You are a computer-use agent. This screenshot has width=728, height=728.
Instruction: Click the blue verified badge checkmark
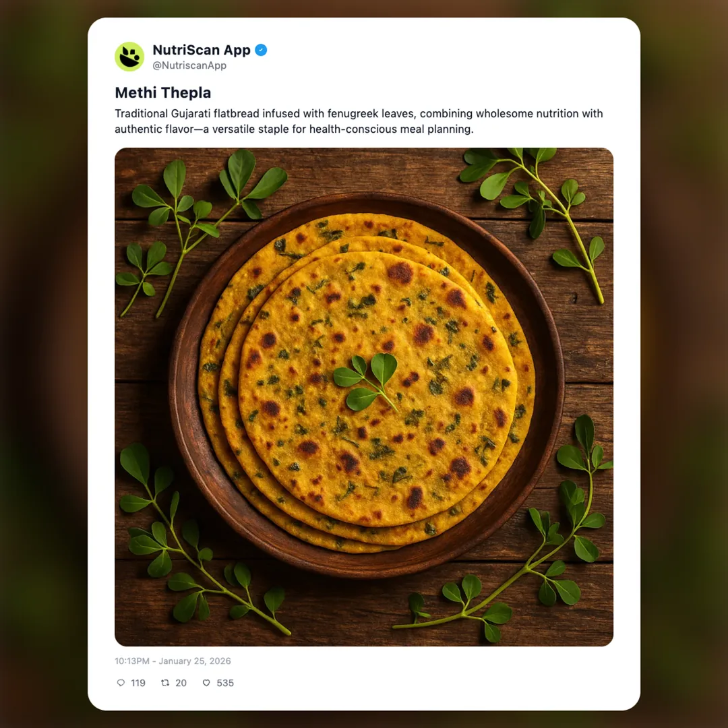point(262,49)
